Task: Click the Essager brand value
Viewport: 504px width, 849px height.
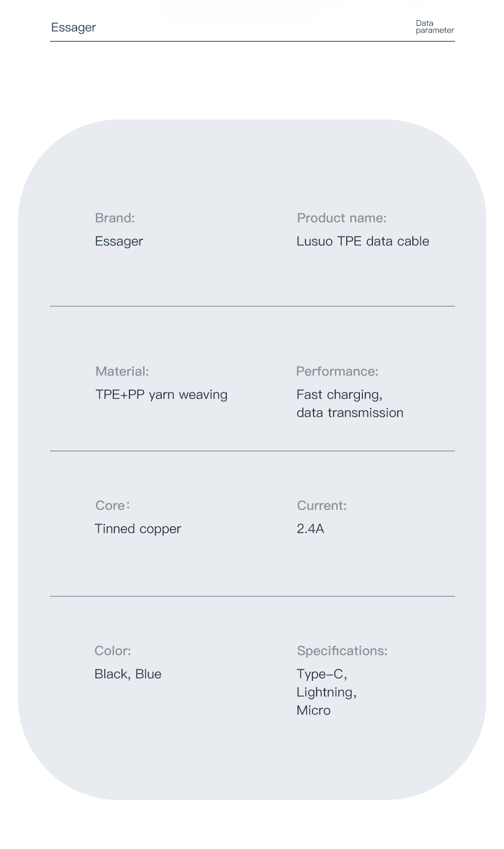Action: tap(119, 242)
